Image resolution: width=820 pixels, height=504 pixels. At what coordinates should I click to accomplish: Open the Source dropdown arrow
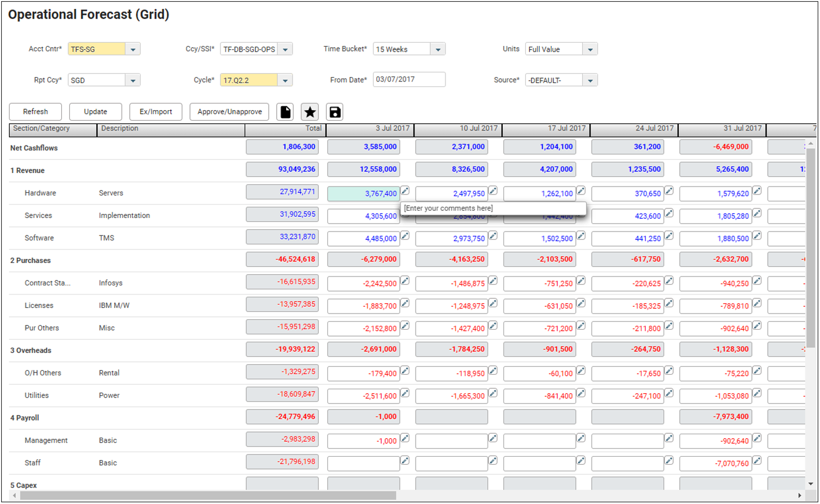point(590,80)
